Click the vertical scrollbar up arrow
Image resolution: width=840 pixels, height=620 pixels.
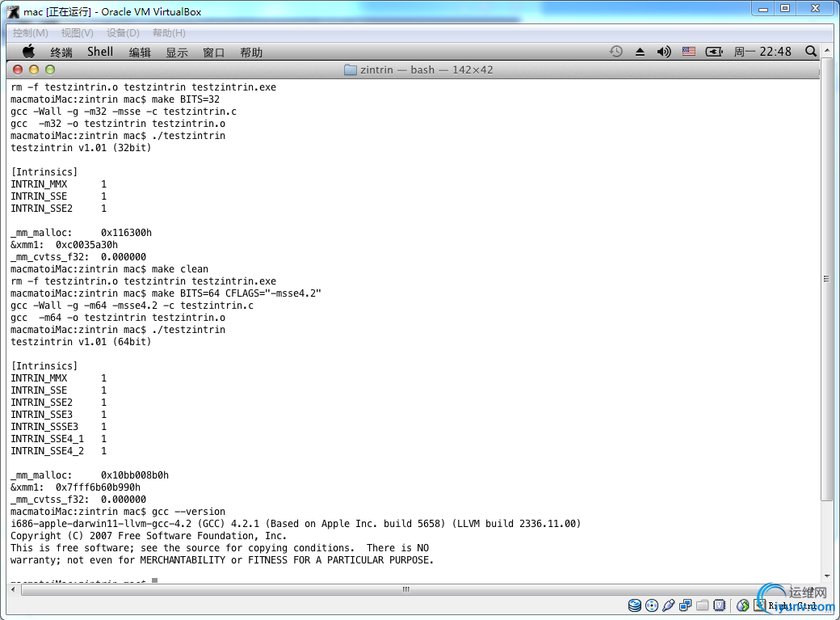point(826,50)
